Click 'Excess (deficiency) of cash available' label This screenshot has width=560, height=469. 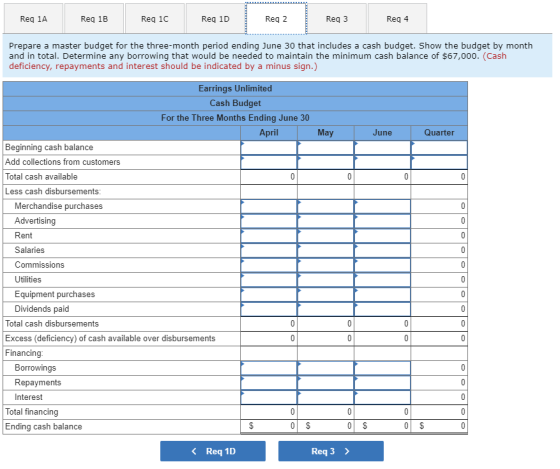pos(110,338)
